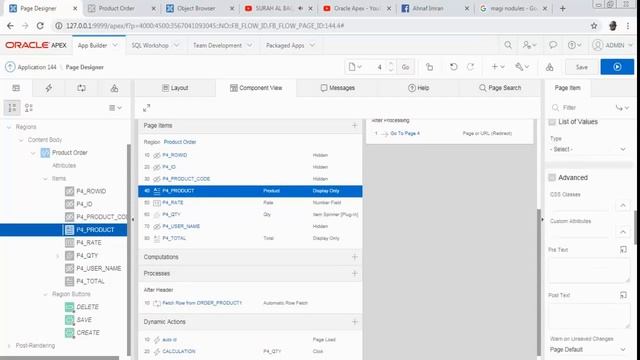Add a computation with plus icon

click(x=354, y=257)
